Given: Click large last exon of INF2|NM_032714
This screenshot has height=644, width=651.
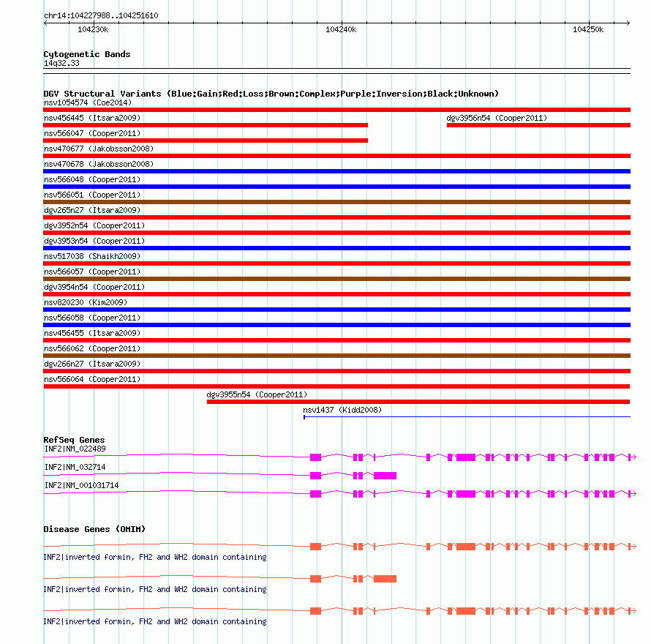Looking at the screenshot, I should coord(385,476).
